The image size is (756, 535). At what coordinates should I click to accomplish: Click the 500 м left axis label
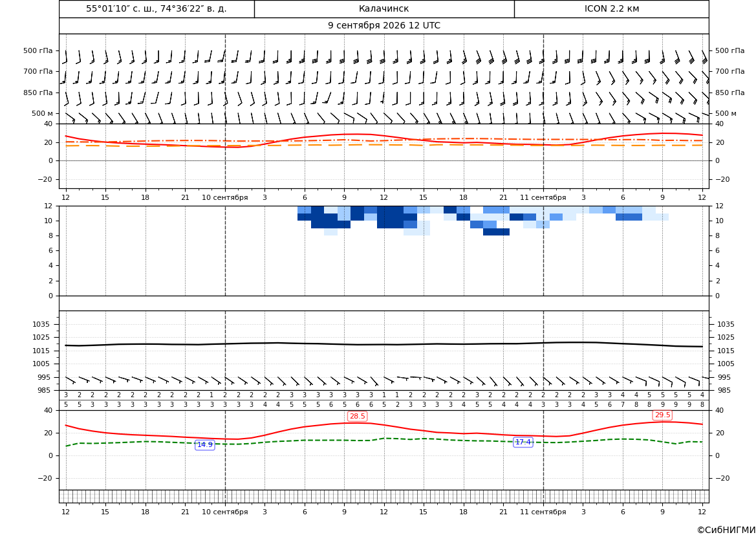point(42,113)
